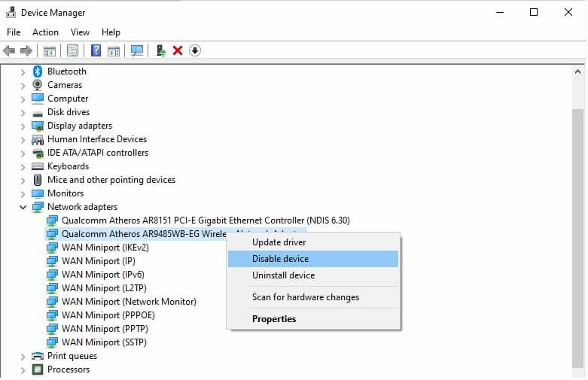Click the Cameras webcam icon
This screenshot has width=588, height=380.
(x=38, y=85)
